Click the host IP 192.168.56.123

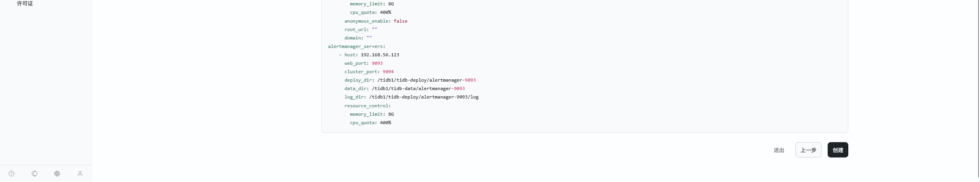[380, 55]
